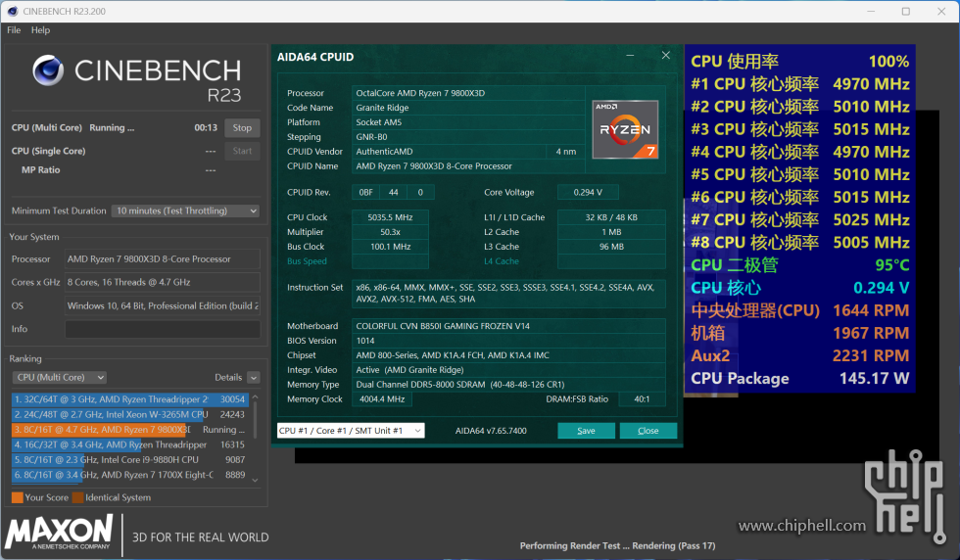The height and width of the screenshot is (560, 960).
Task: Select ranking entry 1 Ryzen Threadripper 32C/64T
Action: point(129,399)
